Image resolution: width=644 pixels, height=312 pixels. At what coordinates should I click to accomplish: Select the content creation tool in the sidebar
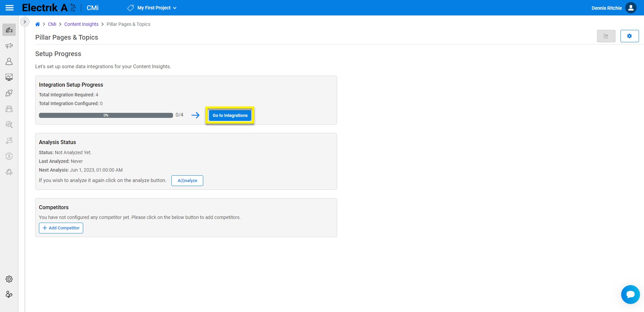(x=9, y=30)
